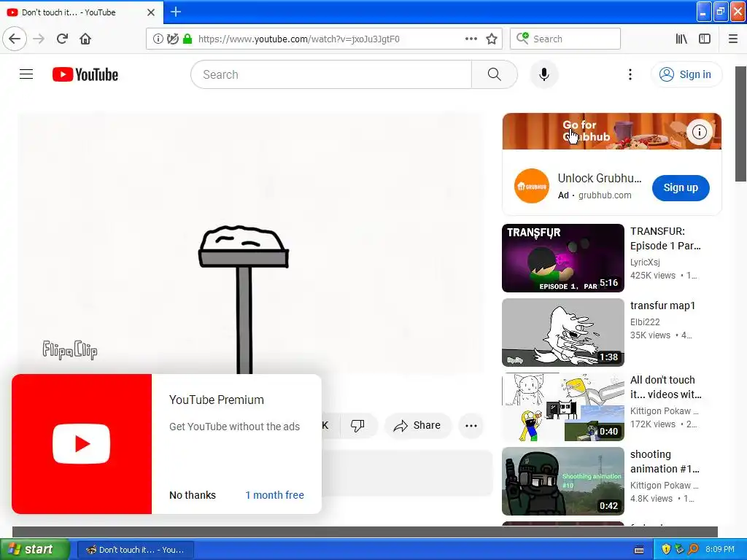Click the keyboard icon in system tray
Viewport: 747px width, 560px height.
(x=639, y=550)
